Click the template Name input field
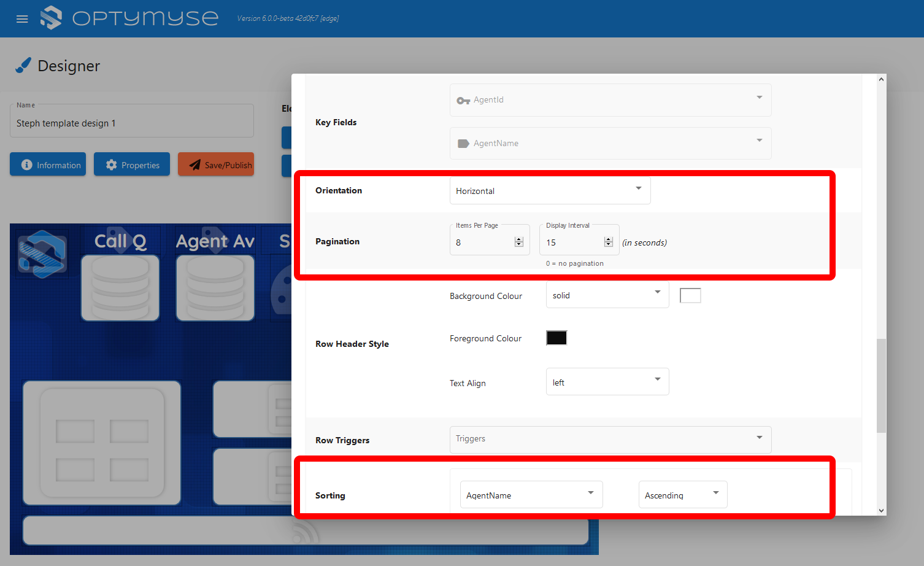The image size is (924, 566). (131, 123)
